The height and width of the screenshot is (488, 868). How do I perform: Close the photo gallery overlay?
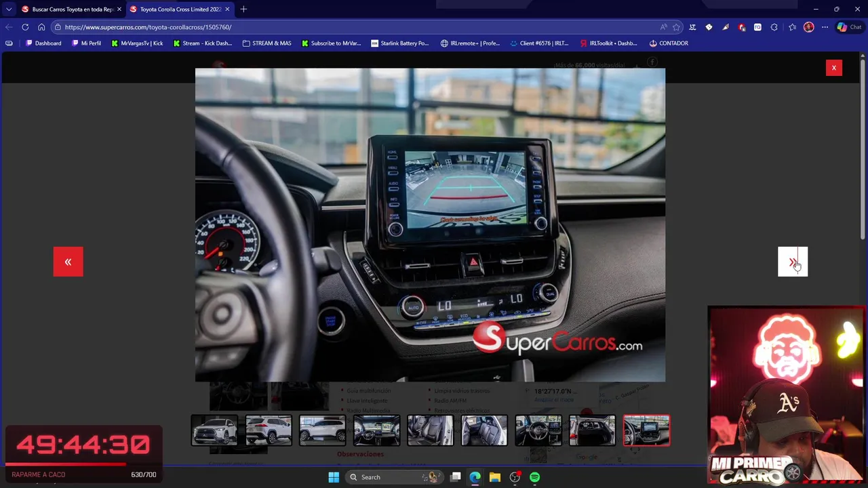coord(834,68)
